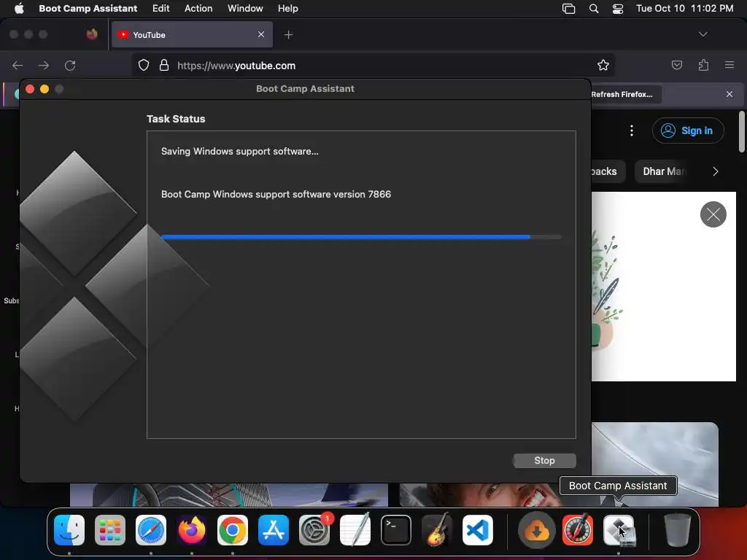Open Spotlight search in menu bar
Viewport: 747px width, 560px height.
click(594, 9)
